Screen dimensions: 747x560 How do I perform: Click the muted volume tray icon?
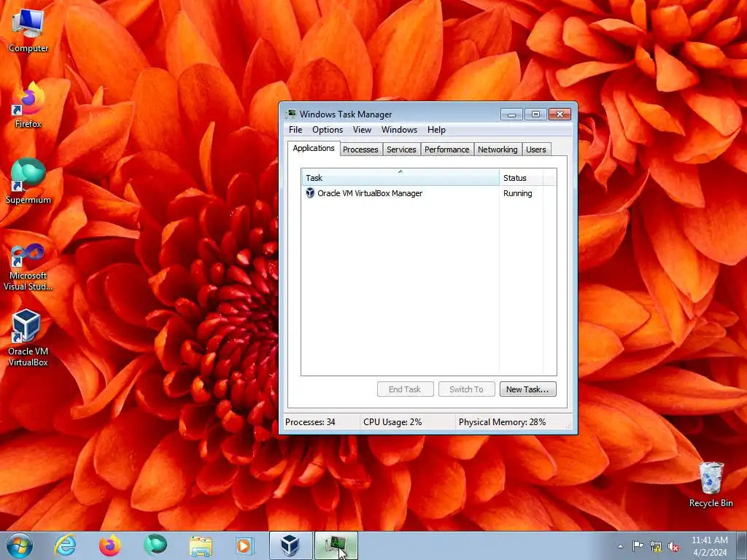[673, 546]
